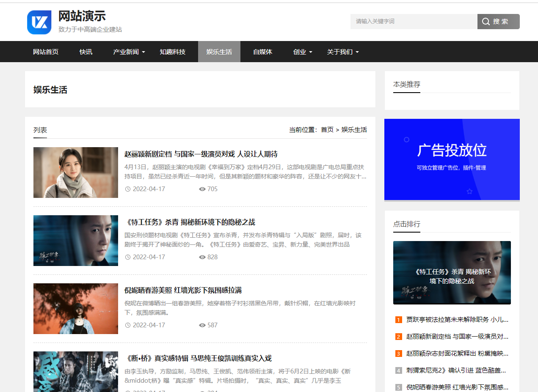The height and width of the screenshot is (392, 538).
Task: Click the 搜索 search button
Action: tap(499, 22)
